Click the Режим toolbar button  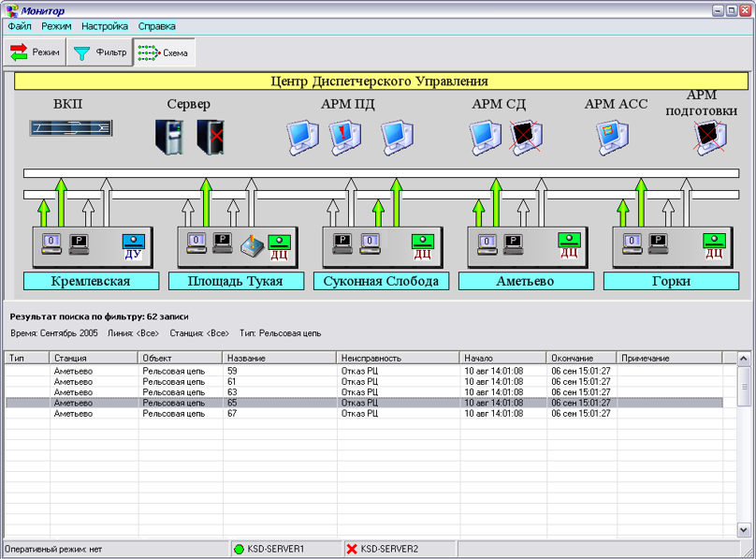(x=36, y=53)
